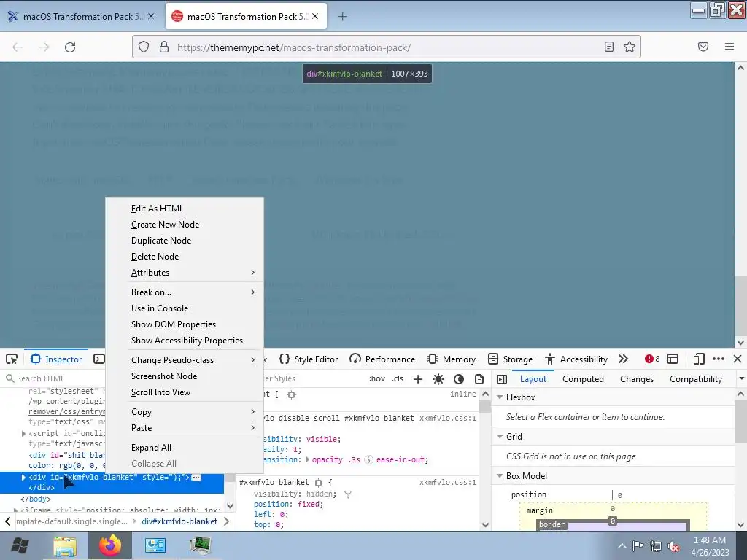Viewport: 747px width, 560px height.
Task: Toggle the :hov pseudo-class panel
Action: click(x=377, y=379)
